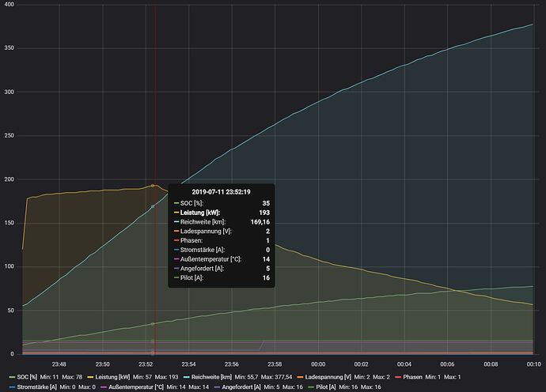Click the 300 y-axis label
This screenshot has width=546, height=392.
coord(9,92)
